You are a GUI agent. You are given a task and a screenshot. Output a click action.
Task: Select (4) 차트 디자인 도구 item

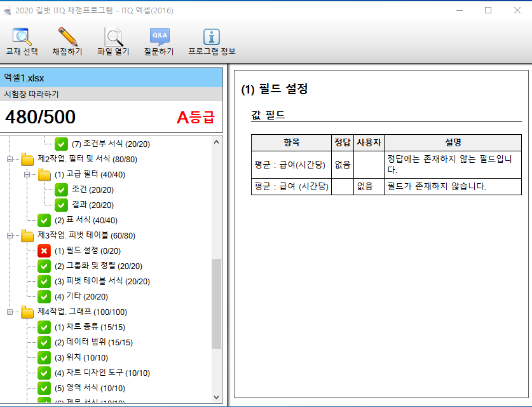(102, 373)
